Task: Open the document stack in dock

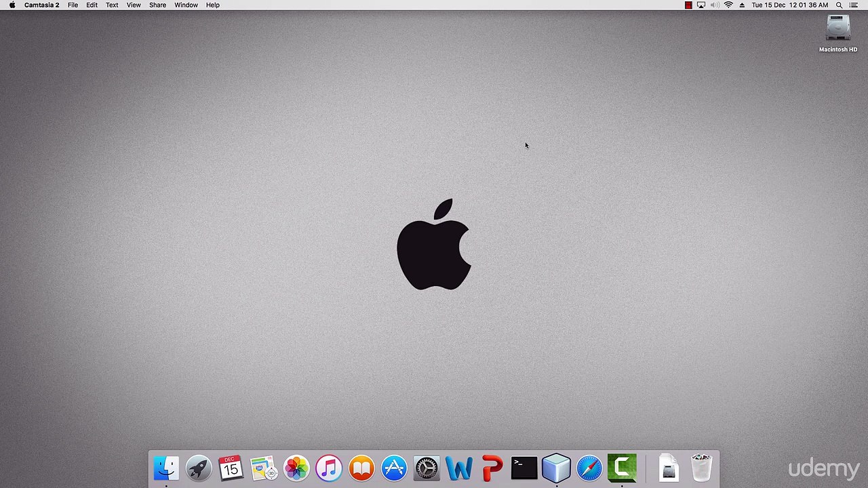Action: click(669, 468)
